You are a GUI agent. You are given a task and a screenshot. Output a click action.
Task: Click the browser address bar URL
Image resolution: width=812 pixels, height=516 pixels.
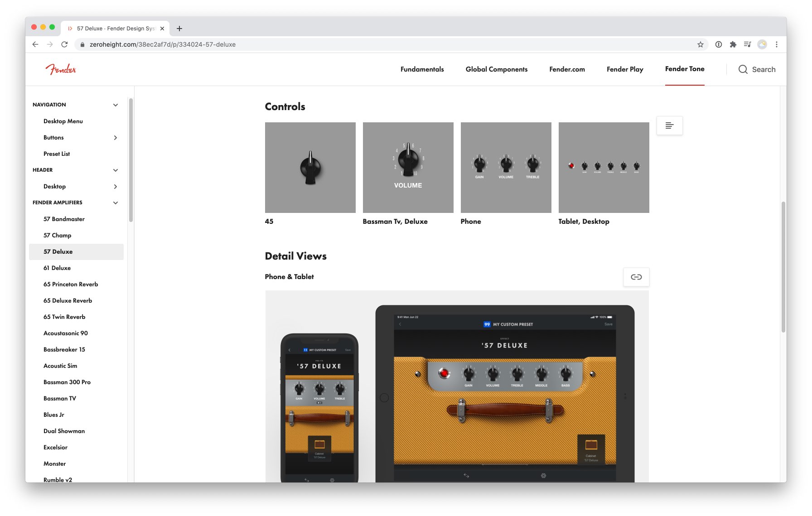[x=163, y=44]
